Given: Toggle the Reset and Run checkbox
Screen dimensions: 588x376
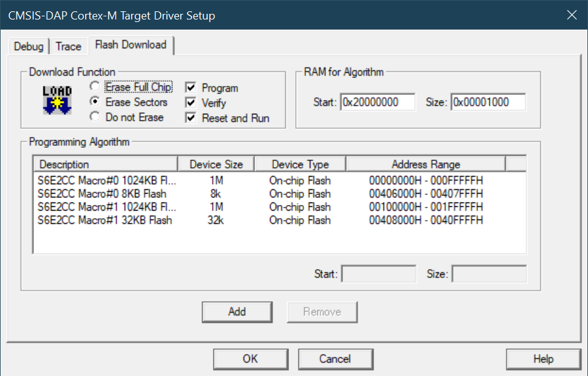Looking at the screenshot, I should click(191, 118).
